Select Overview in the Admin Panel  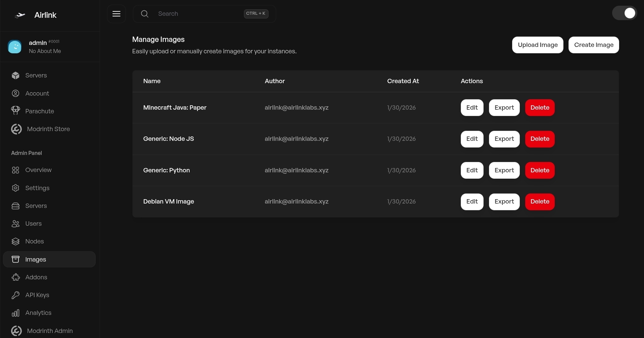point(38,170)
